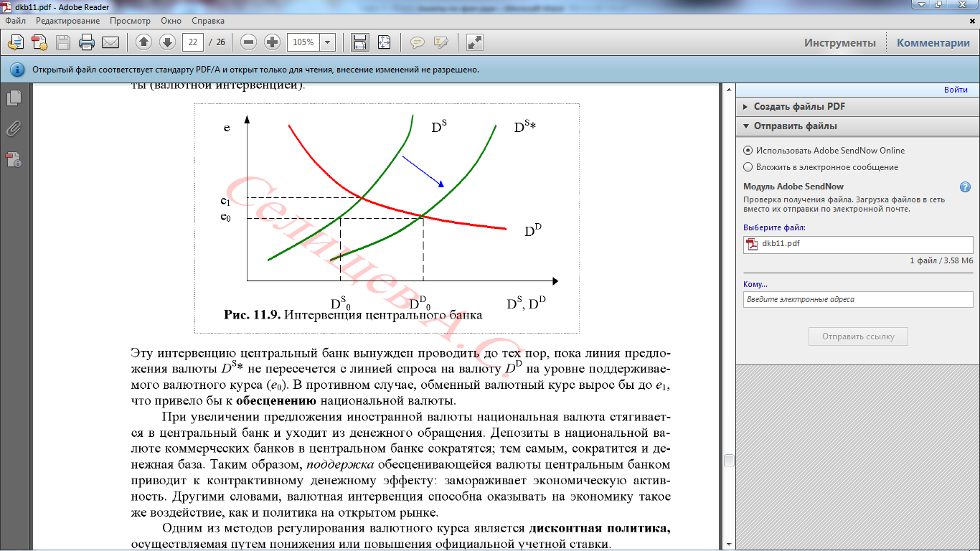This screenshot has width=980, height=551.
Task: Click the Highlight text tool icon
Action: tap(440, 42)
